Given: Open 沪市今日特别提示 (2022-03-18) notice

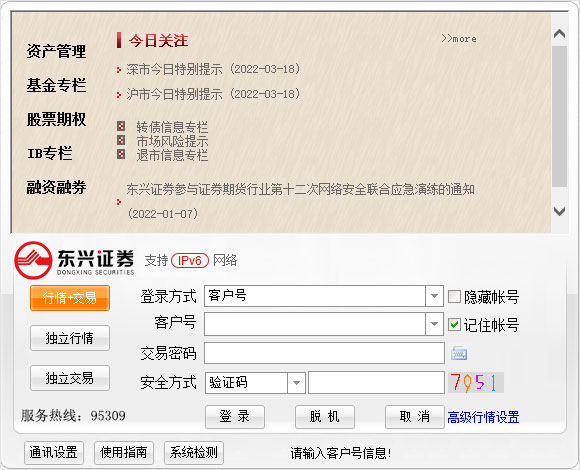Looking at the screenshot, I should (213, 94).
